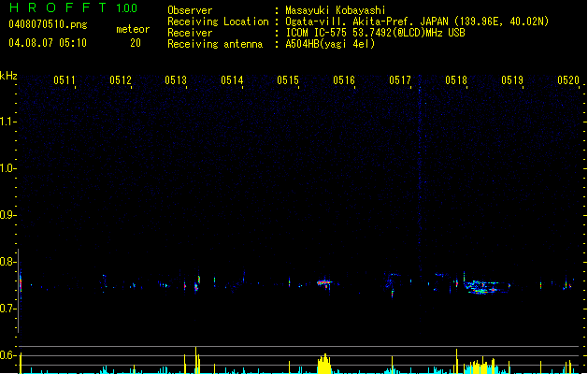Viewport: 588px width, 374px height.
Task: Click the 'Receiving antenna' label
Action: [x=215, y=44]
